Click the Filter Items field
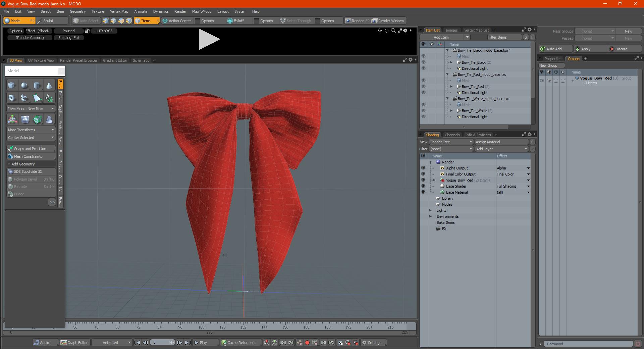The width and height of the screenshot is (644, 349). (504, 37)
